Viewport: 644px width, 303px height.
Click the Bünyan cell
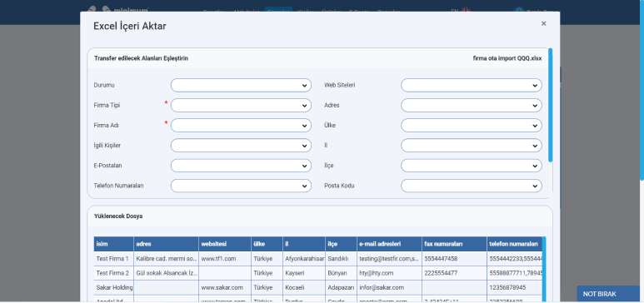[341, 273]
